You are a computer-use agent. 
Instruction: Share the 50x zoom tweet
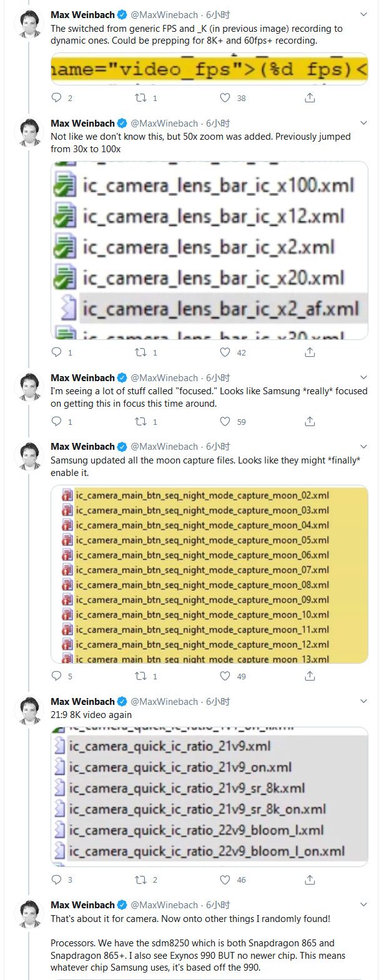tap(310, 352)
